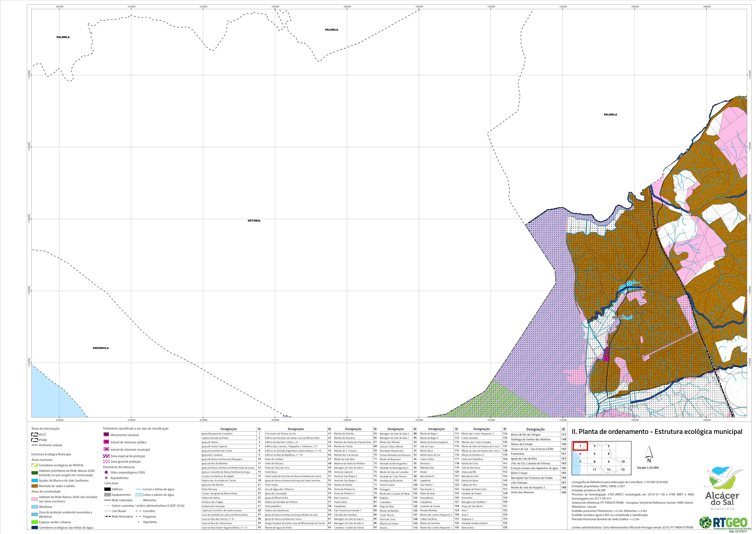The image size is (756, 534).
Task: Pick the dark green Habitats prioritários swatch
Action: pos(35,473)
